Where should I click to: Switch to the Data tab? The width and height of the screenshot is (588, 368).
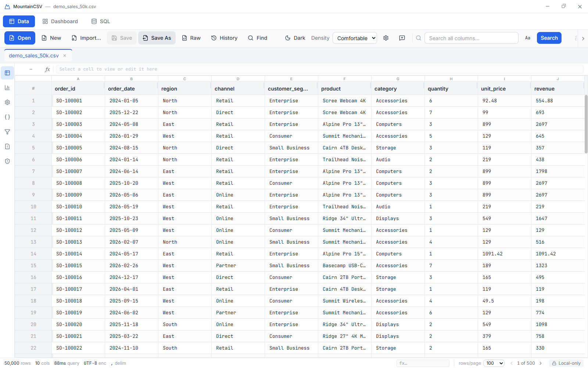19,21
